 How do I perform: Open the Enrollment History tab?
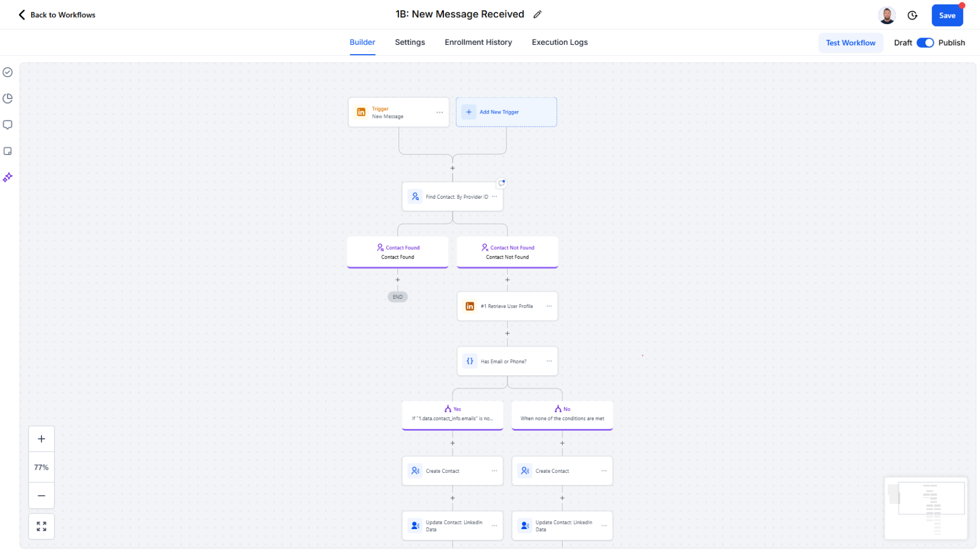click(x=478, y=42)
